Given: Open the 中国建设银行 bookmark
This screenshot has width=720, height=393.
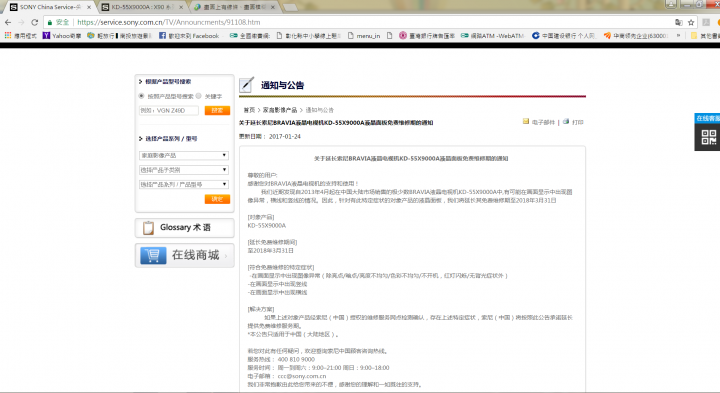Looking at the screenshot, I should [x=564, y=35].
